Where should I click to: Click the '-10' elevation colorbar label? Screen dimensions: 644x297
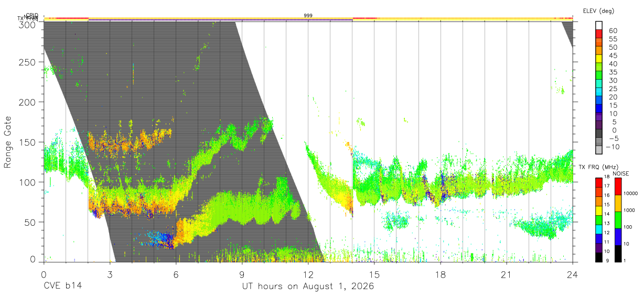[x=613, y=147]
